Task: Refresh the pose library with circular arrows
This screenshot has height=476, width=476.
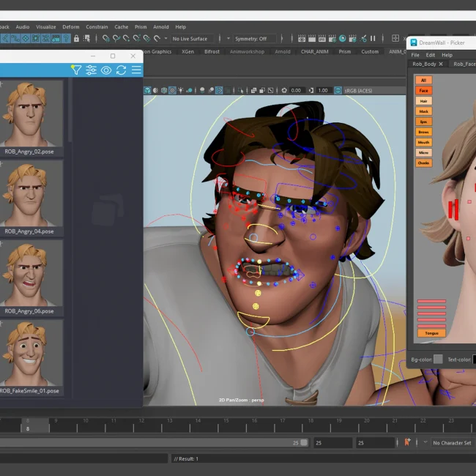Action: click(x=121, y=70)
